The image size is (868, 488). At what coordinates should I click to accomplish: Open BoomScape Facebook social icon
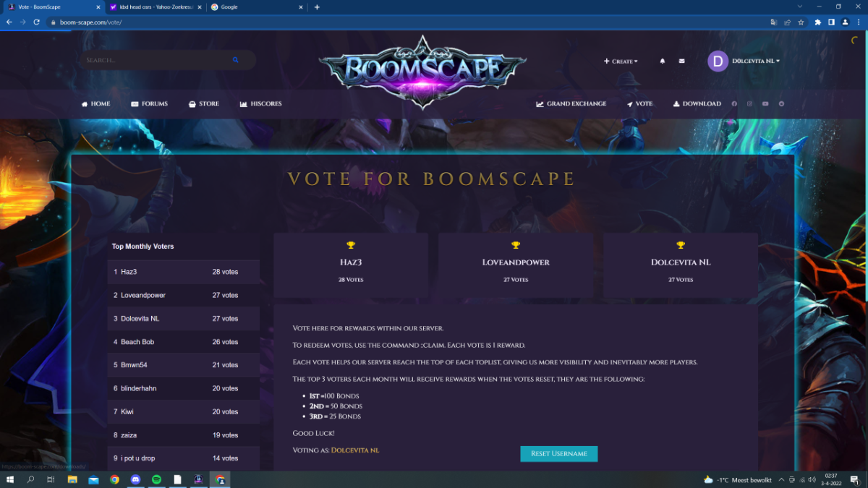734,104
